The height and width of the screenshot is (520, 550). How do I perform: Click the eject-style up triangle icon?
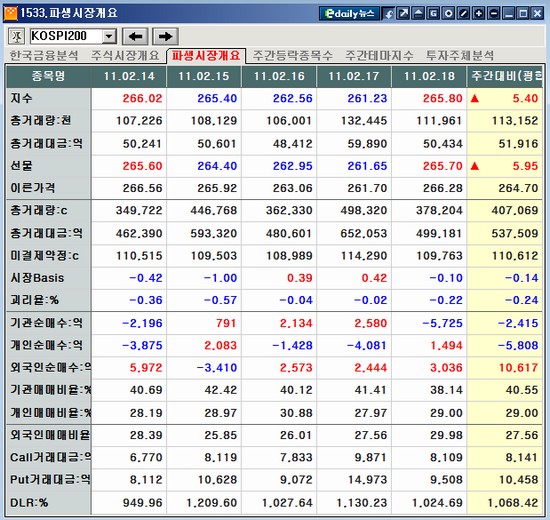click(418, 14)
